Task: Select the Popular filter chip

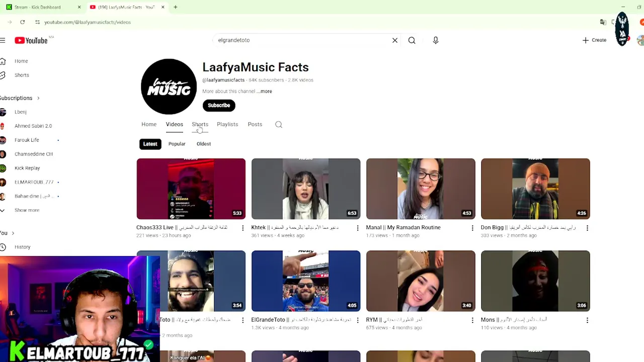Action: pyautogui.click(x=177, y=144)
